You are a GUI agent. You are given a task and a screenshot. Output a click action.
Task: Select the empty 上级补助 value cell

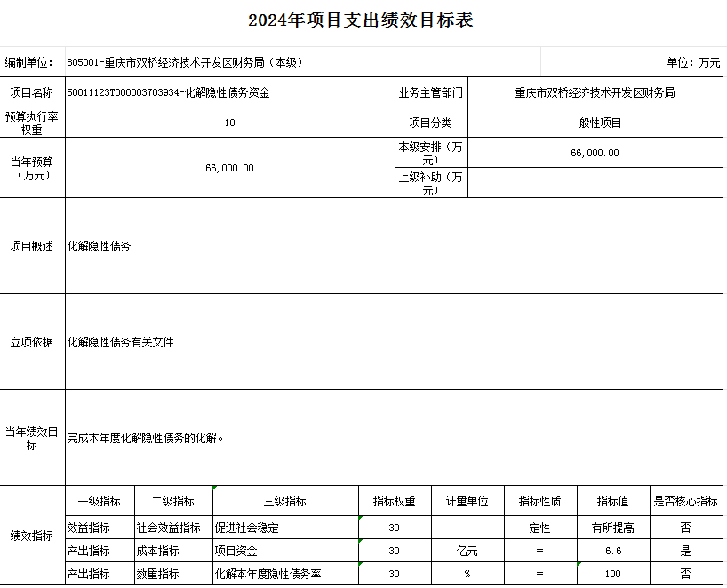click(x=595, y=183)
